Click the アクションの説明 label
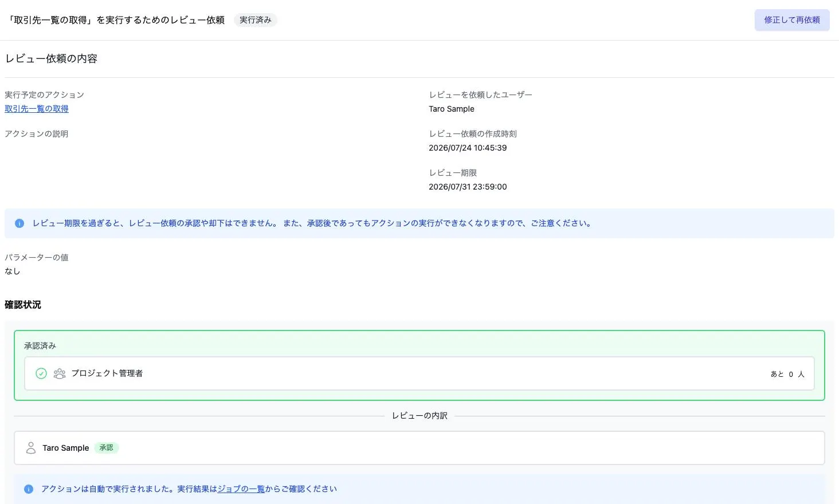Image resolution: width=839 pixels, height=504 pixels. click(37, 134)
